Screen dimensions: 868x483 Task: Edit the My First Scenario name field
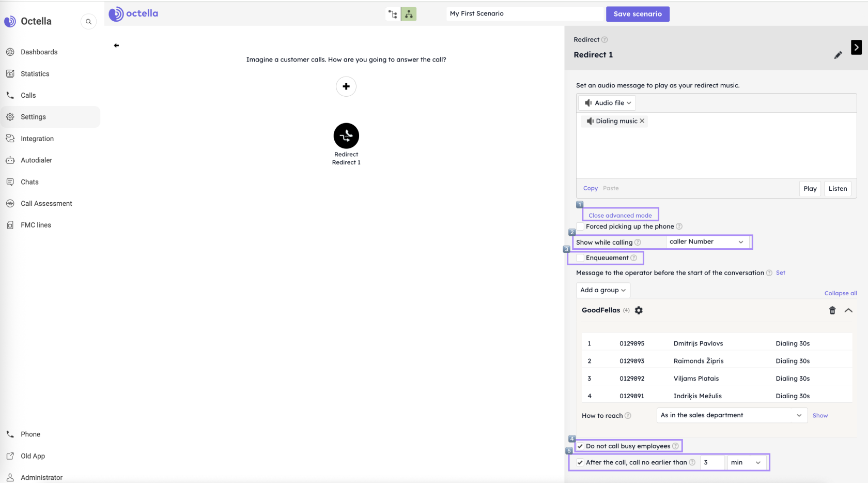524,13
